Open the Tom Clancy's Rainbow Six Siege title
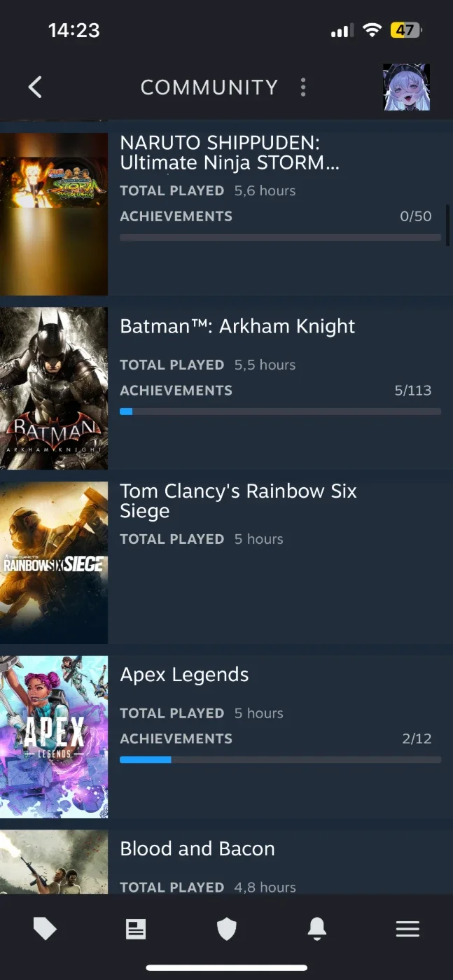Image resolution: width=453 pixels, height=980 pixels. [x=238, y=501]
